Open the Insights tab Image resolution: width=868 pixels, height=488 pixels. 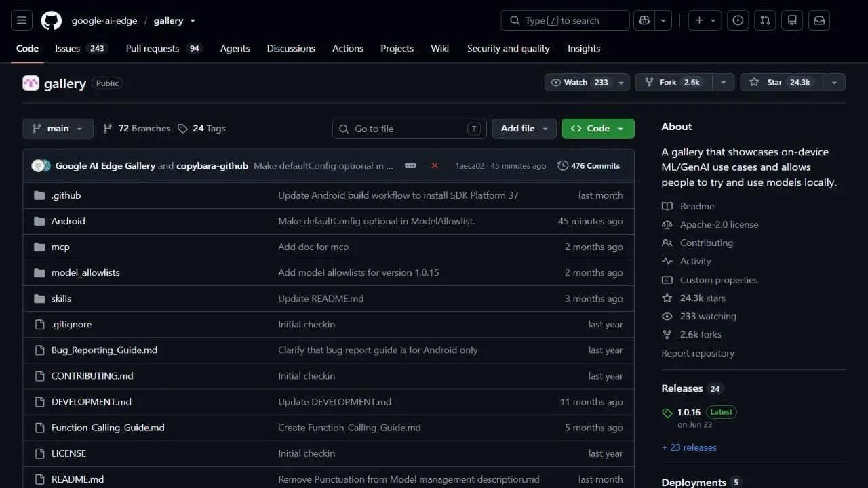[584, 49]
